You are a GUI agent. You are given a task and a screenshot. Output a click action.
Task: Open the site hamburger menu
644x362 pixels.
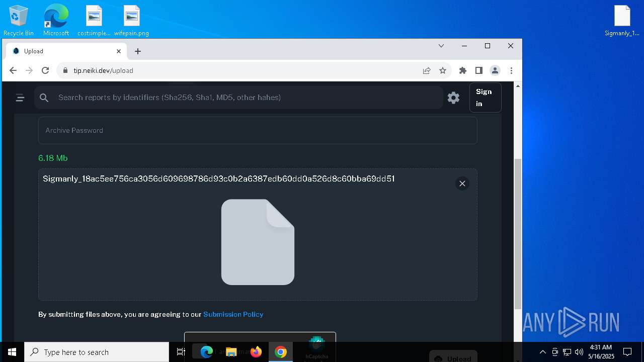pos(20,98)
